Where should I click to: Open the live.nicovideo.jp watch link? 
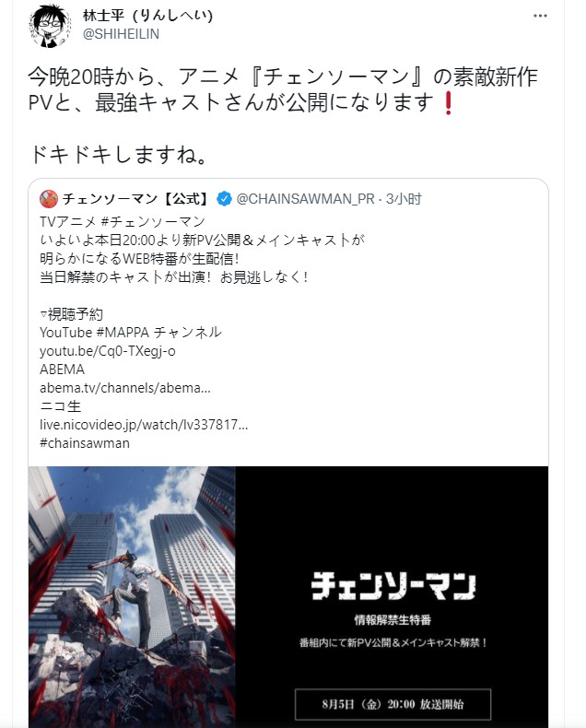pos(144,425)
